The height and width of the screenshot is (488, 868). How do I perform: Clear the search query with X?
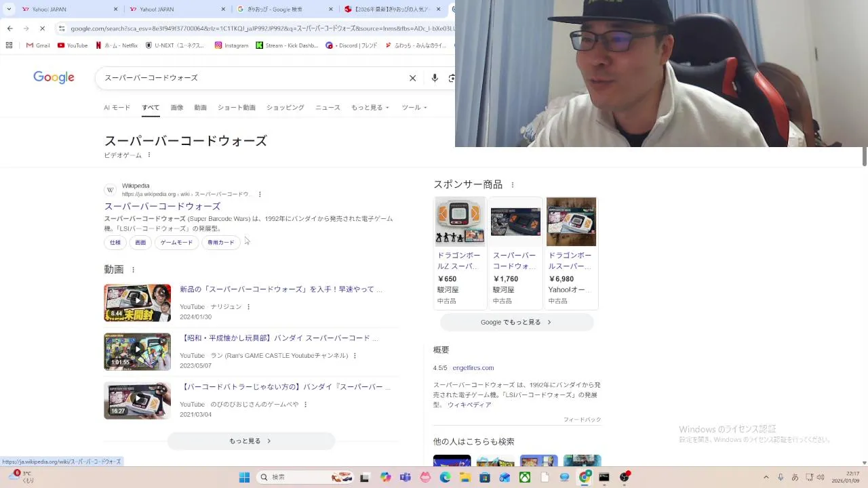[412, 78]
